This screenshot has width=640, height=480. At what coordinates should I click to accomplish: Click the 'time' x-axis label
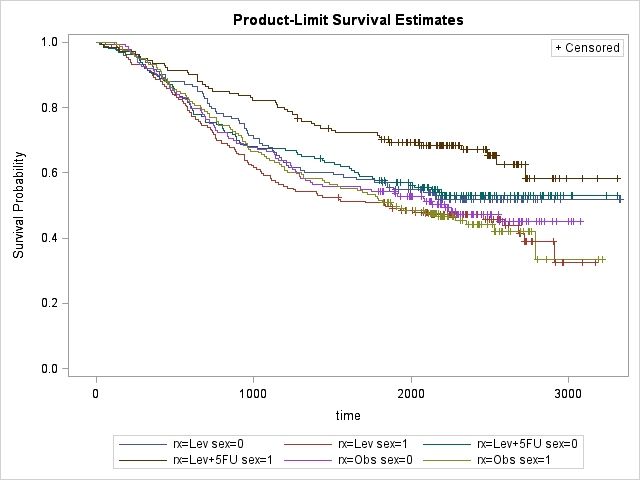point(348,414)
